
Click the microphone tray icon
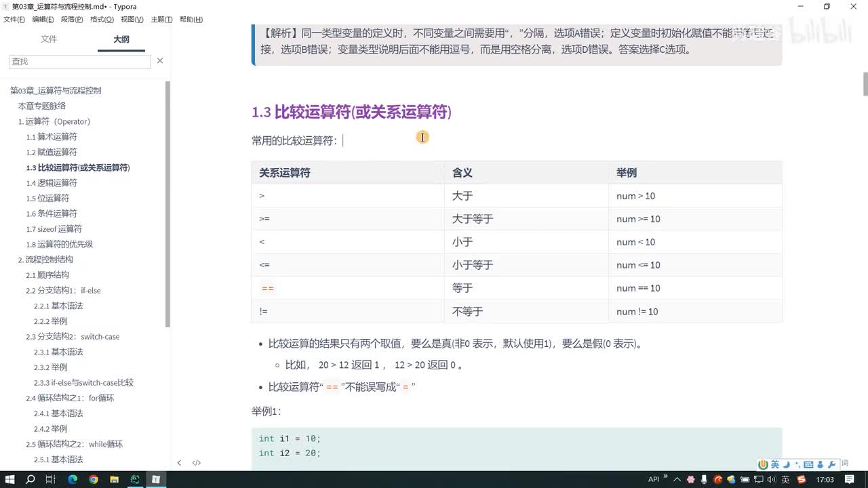click(x=704, y=479)
